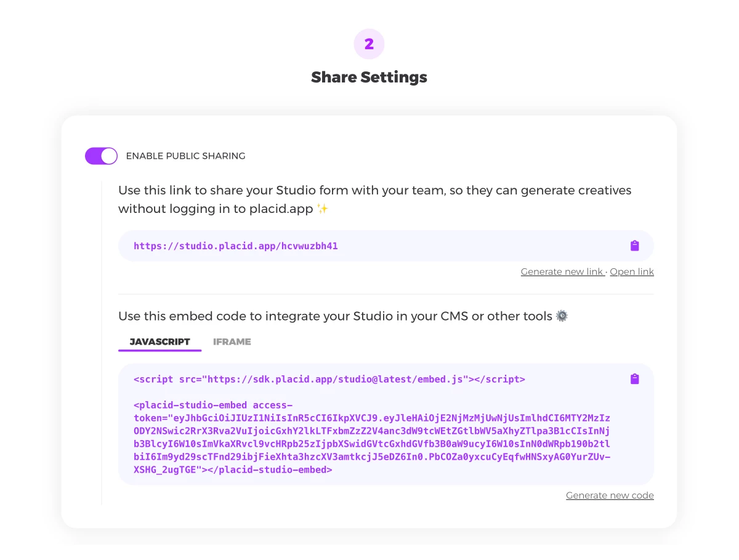
Task: Click the gear emoji after 'other tools'
Action: point(562,316)
